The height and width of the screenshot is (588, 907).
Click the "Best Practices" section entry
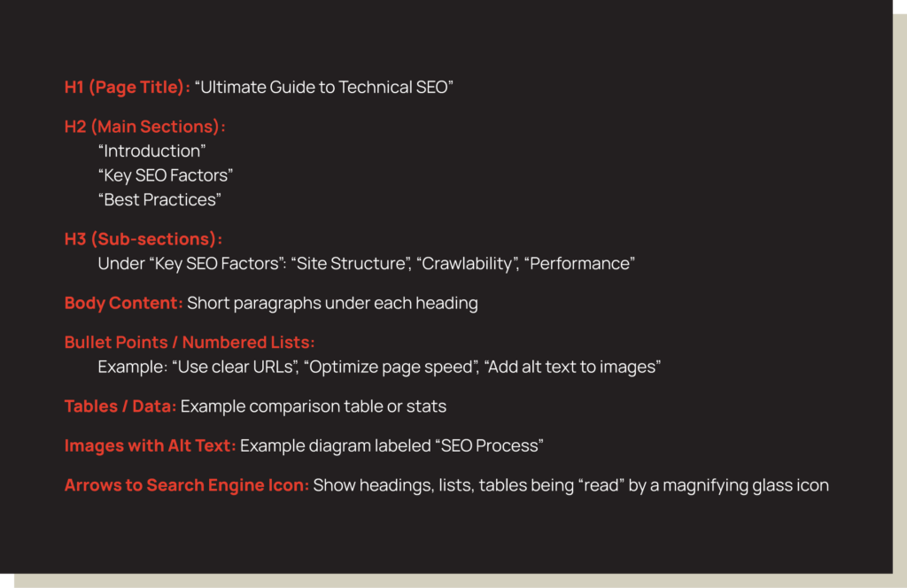(x=159, y=199)
